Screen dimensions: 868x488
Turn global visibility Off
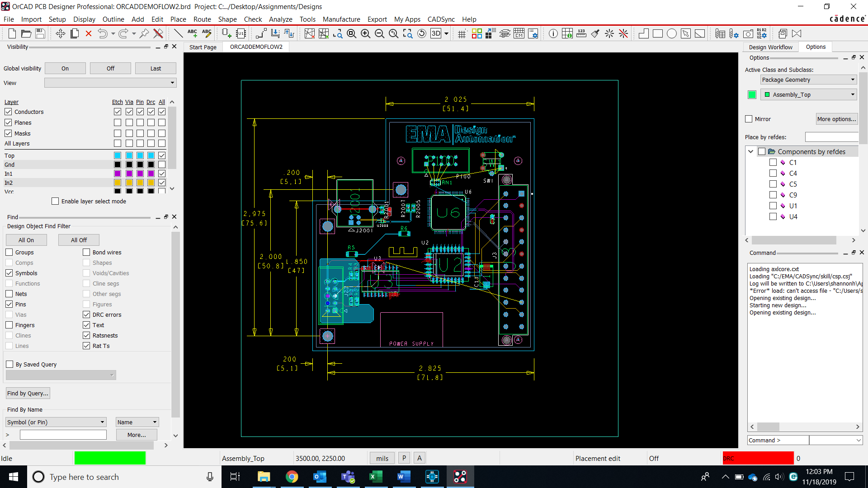point(110,68)
